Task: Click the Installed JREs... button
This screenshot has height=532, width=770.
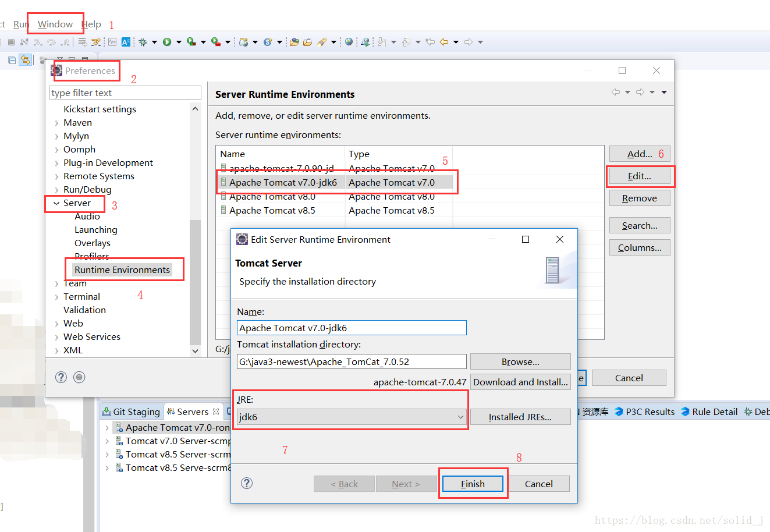Action: 520,417
